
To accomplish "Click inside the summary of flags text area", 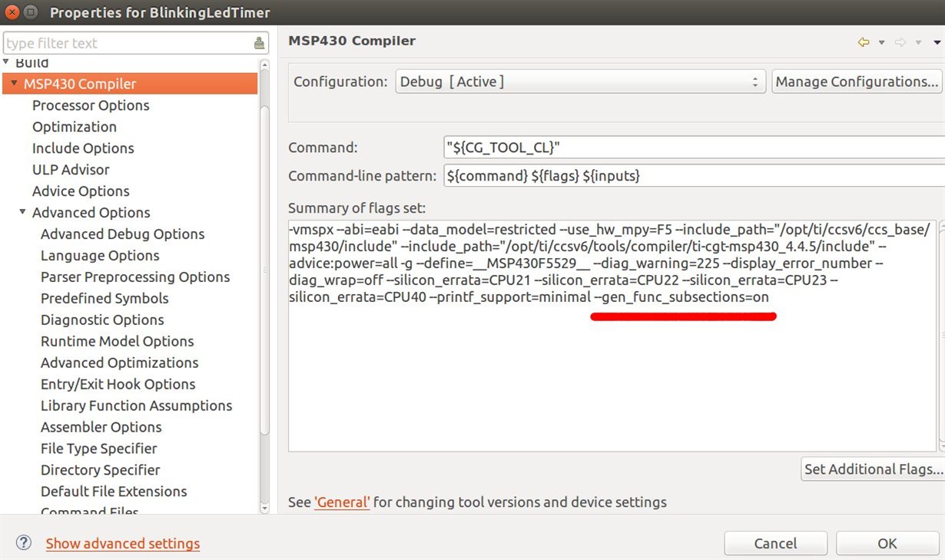I will tap(612, 336).
